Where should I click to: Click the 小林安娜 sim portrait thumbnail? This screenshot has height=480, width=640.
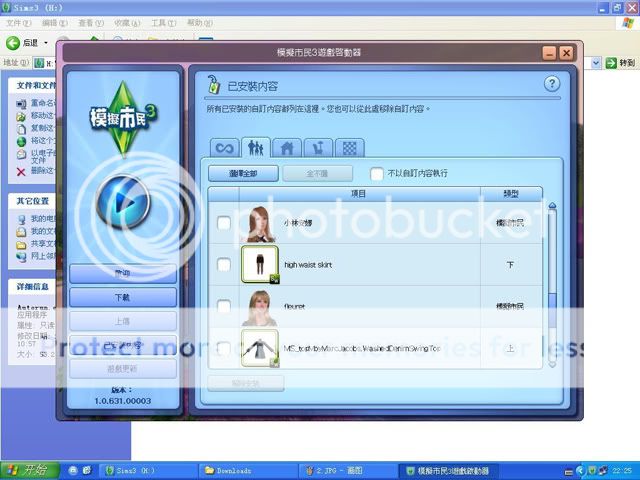260,224
